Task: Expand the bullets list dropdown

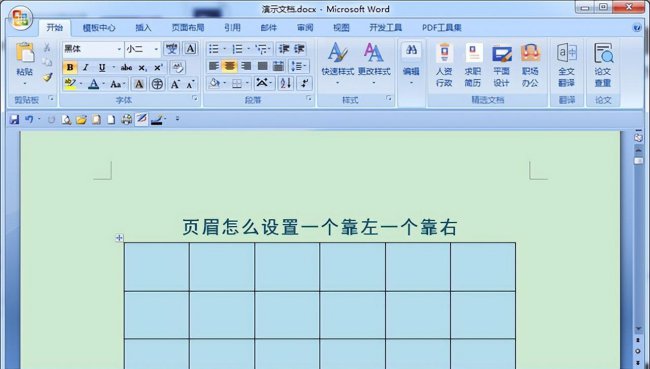Action: pos(224,49)
